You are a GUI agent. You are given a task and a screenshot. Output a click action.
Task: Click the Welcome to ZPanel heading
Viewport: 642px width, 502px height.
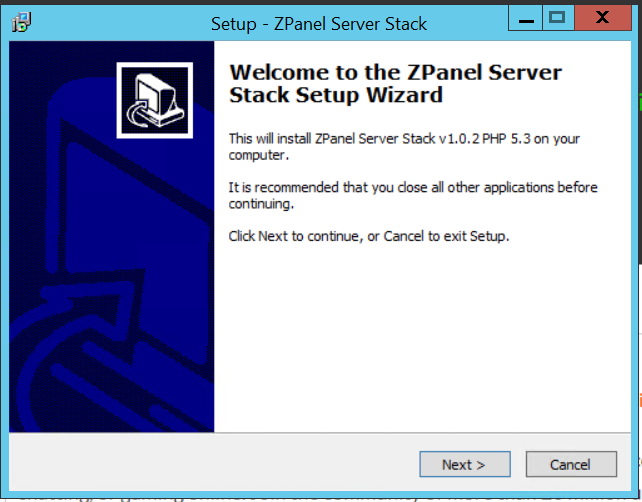[395, 84]
